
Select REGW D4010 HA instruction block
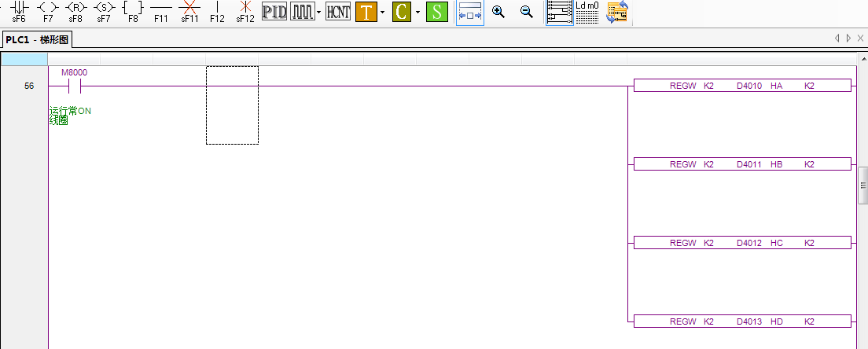click(741, 86)
